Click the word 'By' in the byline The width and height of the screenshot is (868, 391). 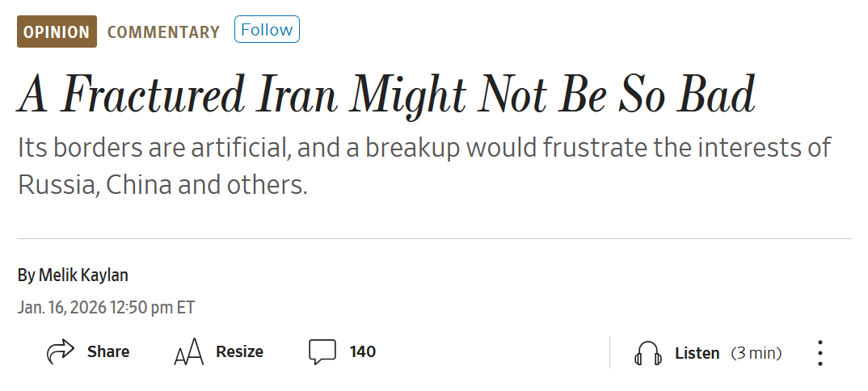click(26, 275)
